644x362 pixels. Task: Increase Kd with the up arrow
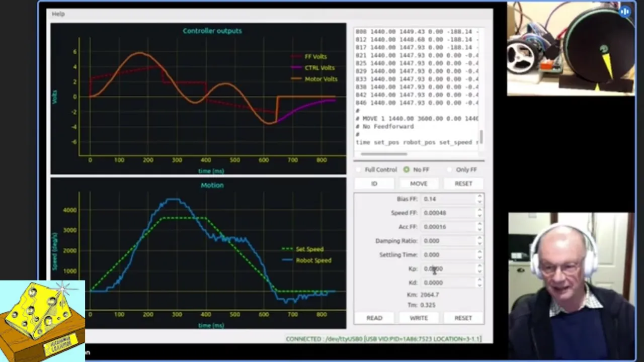pyautogui.click(x=479, y=280)
